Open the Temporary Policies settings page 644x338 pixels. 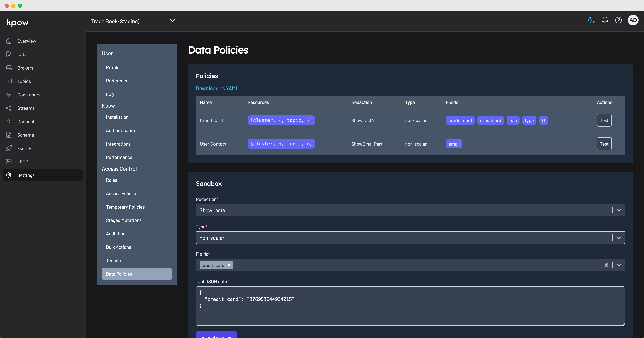(125, 207)
